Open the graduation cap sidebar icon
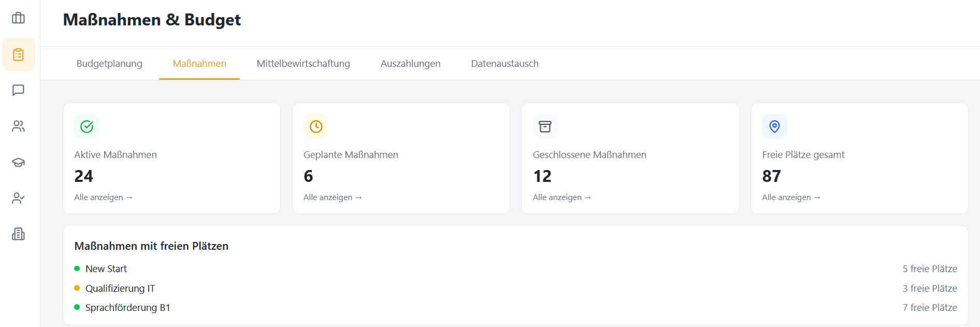The height and width of the screenshot is (327, 980). tap(19, 162)
